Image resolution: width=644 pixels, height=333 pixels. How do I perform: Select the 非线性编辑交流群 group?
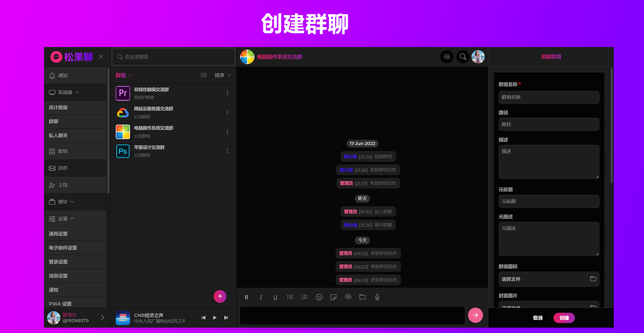pos(173,93)
